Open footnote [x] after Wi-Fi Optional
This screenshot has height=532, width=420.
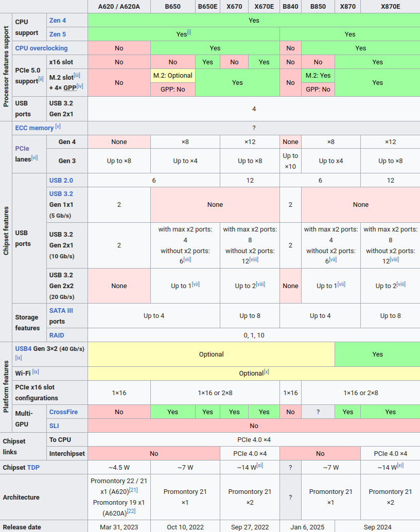click(267, 371)
